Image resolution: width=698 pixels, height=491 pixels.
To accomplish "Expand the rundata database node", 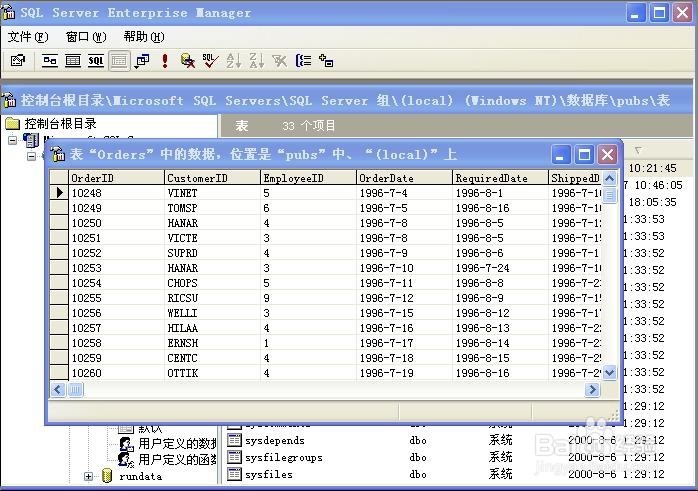I will 88,476.
